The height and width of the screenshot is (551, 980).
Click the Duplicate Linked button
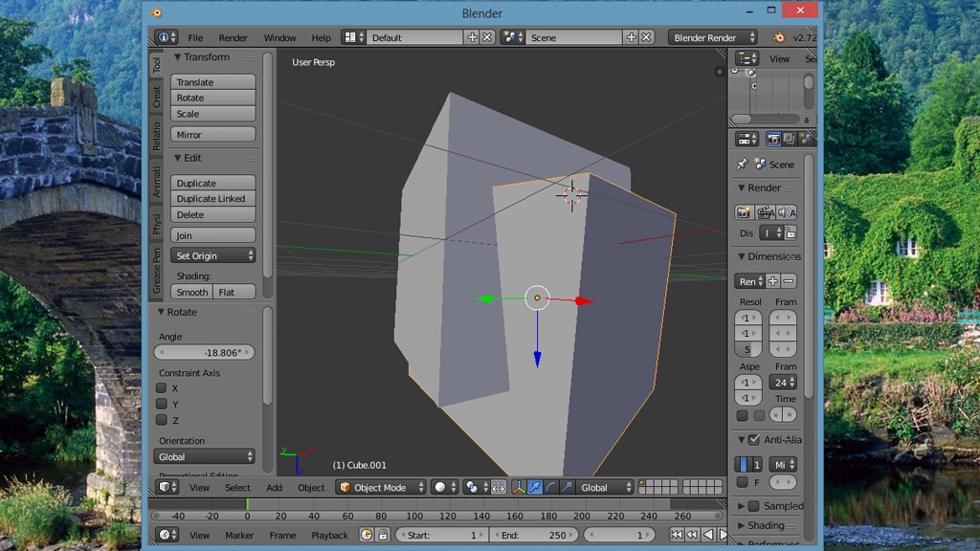coord(213,199)
